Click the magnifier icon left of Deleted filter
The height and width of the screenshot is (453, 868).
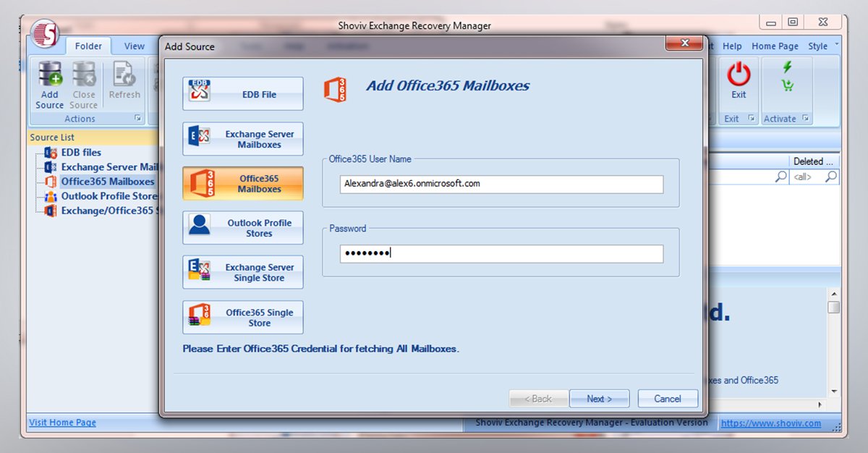[781, 177]
